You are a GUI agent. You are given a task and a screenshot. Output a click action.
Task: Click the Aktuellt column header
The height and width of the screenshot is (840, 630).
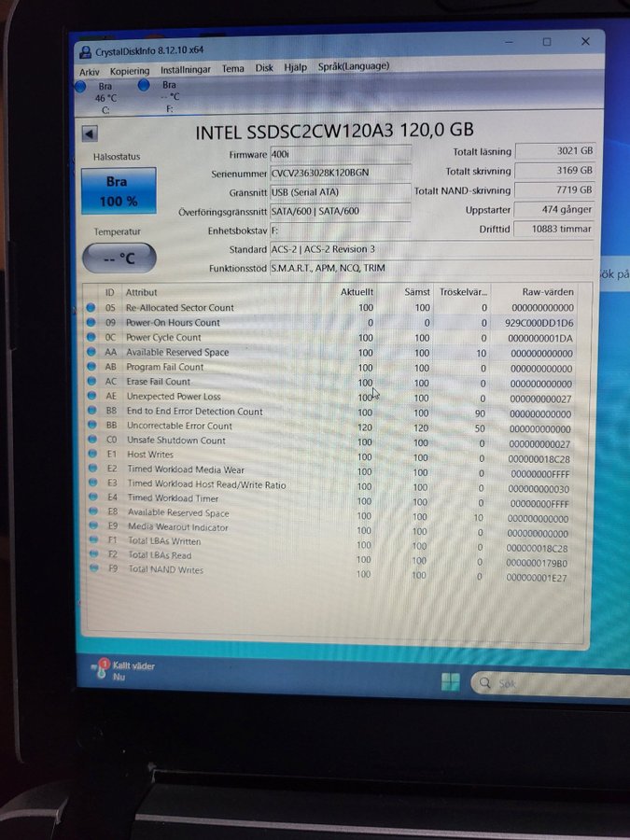(x=357, y=292)
